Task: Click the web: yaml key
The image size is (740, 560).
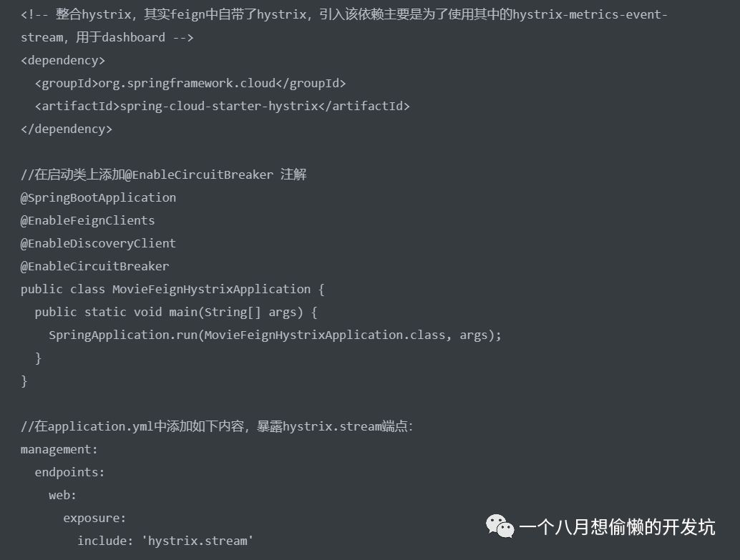Action: pos(62,496)
